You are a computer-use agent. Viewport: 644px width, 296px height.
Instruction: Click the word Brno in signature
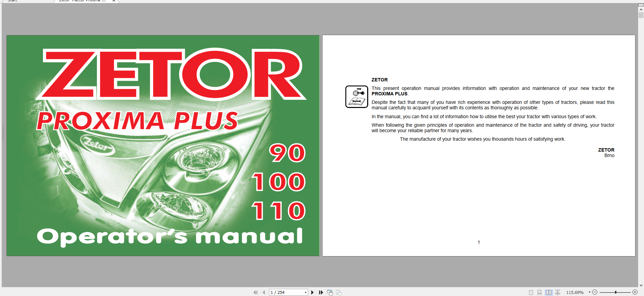pos(609,155)
